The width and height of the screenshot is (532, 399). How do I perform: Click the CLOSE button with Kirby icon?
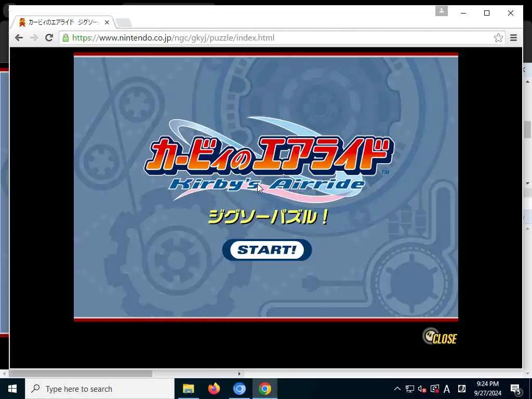tap(440, 337)
